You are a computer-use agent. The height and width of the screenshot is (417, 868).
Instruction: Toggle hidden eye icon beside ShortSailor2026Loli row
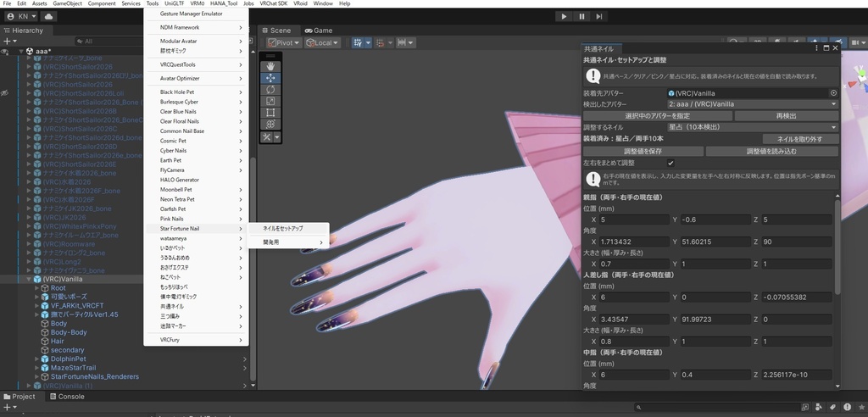[x=4, y=93]
